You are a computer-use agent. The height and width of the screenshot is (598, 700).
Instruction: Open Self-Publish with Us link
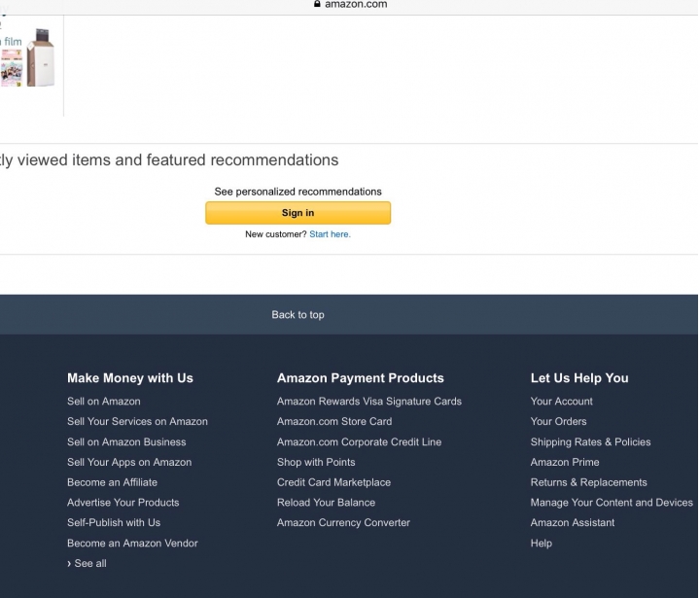coord(114,522)
